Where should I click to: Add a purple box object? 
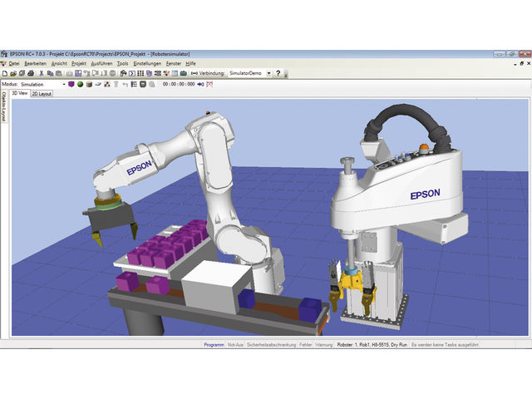tap(71, 84)
